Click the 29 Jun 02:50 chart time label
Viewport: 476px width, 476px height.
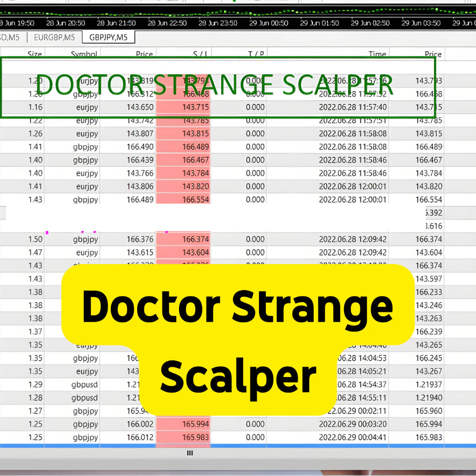click(370, 23)
